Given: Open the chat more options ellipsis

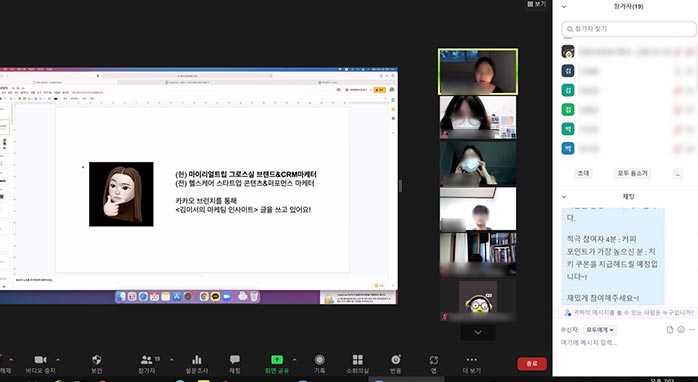Looking at the screenshot, I should point(692,329).
